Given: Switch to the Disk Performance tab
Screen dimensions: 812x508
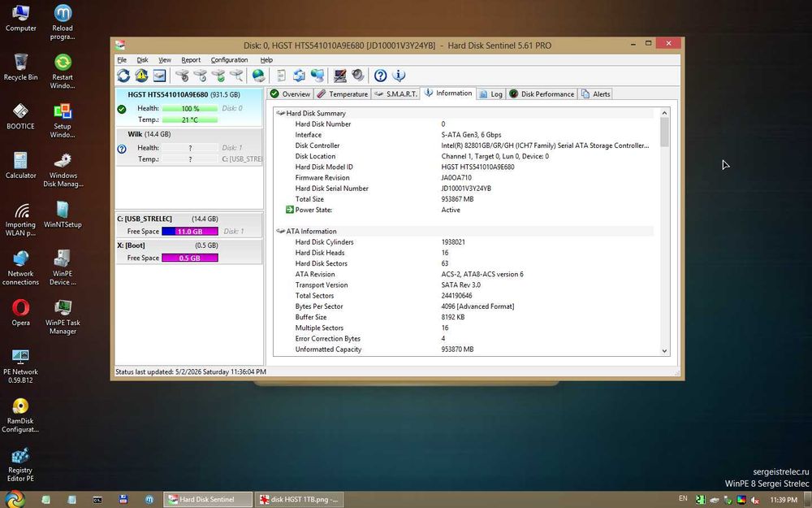Looking at the screenshot, I should click(x=542, y=93).
